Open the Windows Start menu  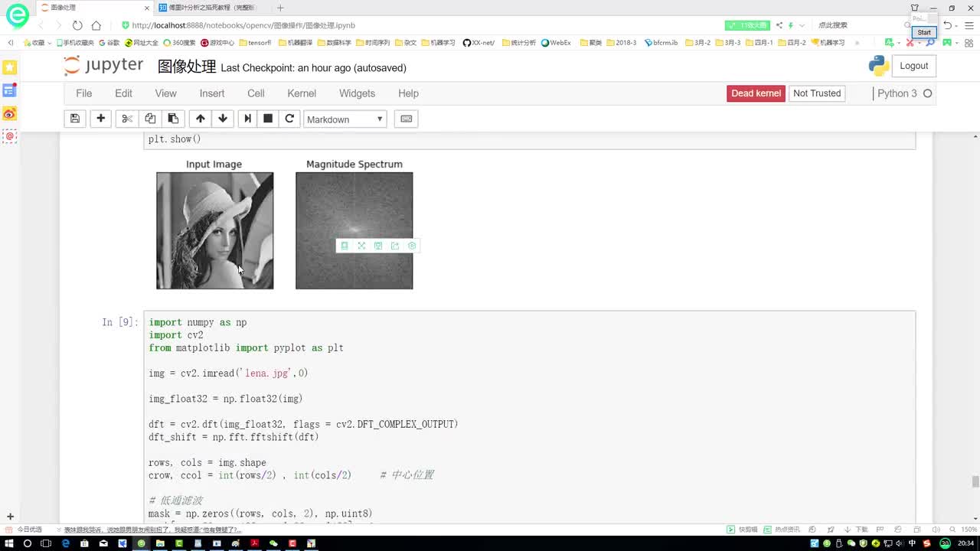point(9,543)
